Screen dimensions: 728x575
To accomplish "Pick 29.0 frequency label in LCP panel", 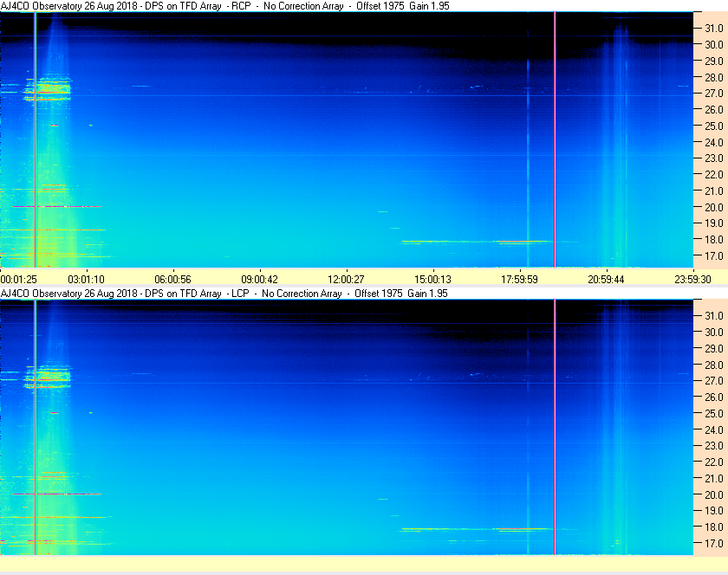I will [714, 348].
